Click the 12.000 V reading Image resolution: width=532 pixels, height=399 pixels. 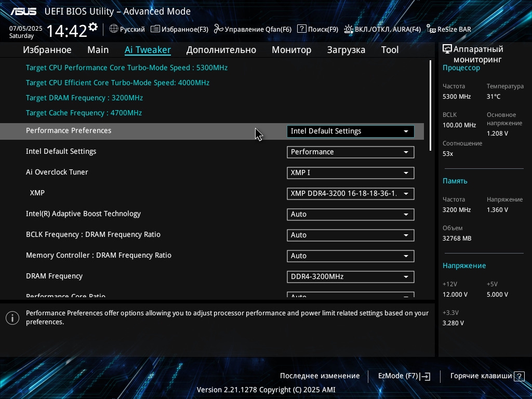pos(455,295)
